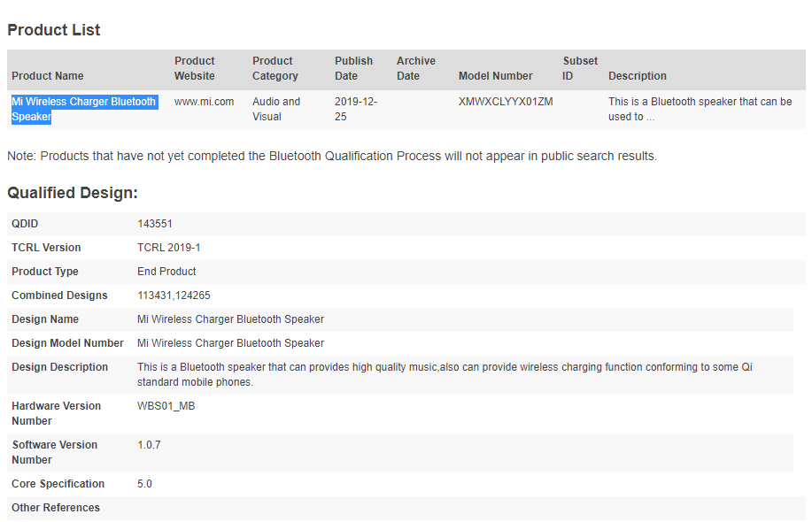Click the Archive Date column header

(416, 68)
